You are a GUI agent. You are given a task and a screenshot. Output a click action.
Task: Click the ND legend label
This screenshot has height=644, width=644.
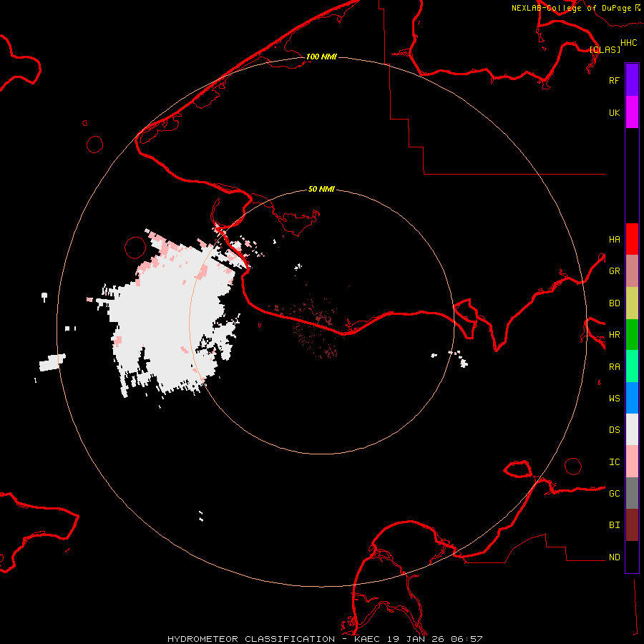pos(614,557)
